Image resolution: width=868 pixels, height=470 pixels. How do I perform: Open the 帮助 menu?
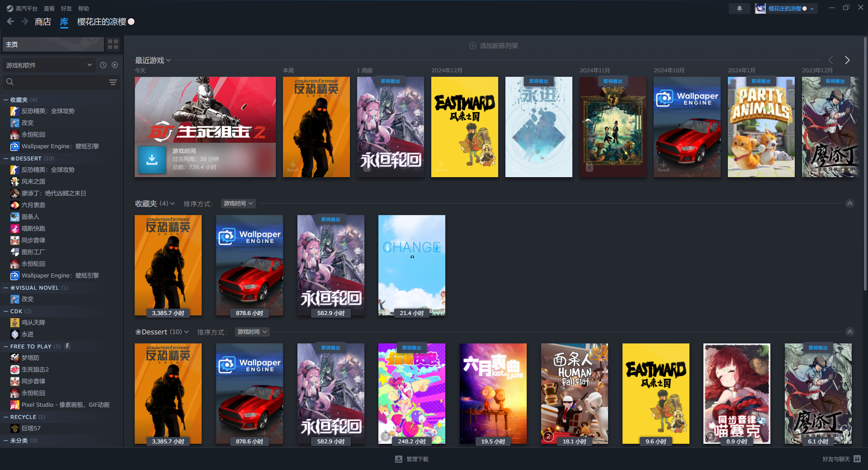click(x=84, y=8)
